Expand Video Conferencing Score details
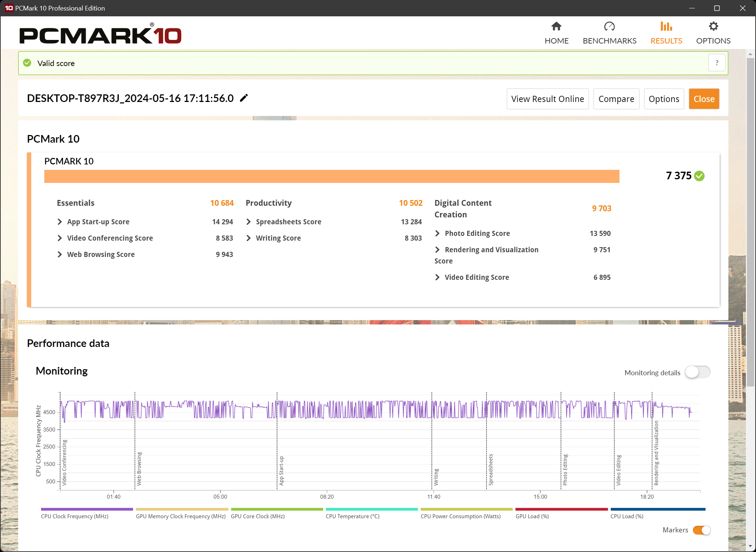This screenshot has height=552, width=756. pos(60,238)
